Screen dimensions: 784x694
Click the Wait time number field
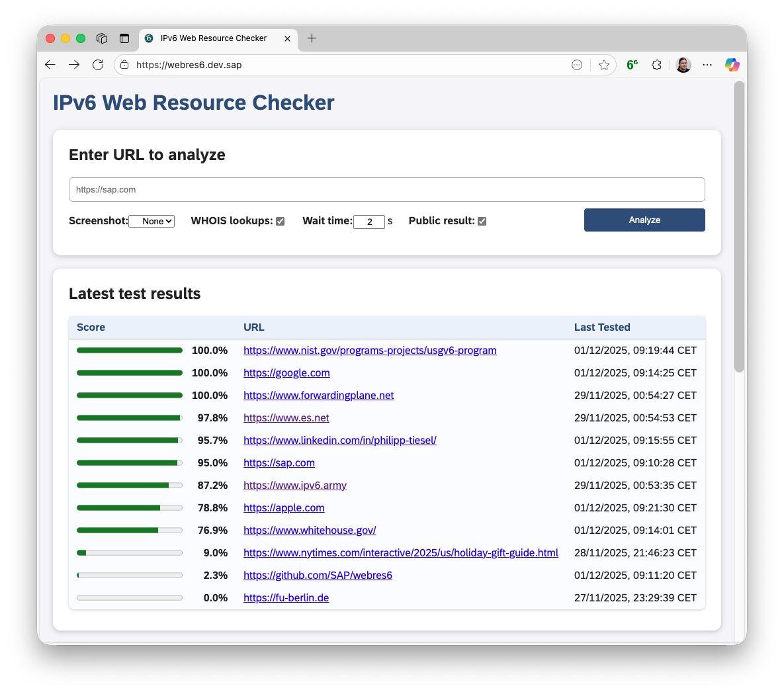369,222
